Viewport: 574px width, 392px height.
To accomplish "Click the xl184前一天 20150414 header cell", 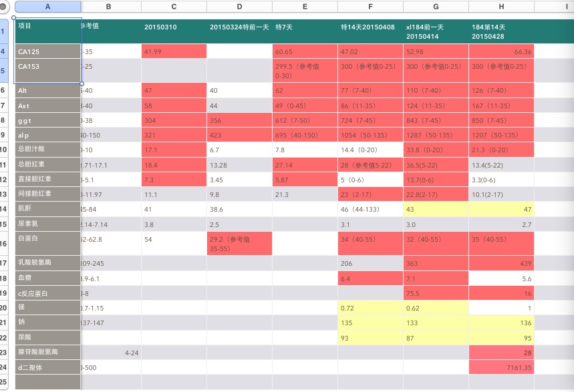I will point(436,31).
